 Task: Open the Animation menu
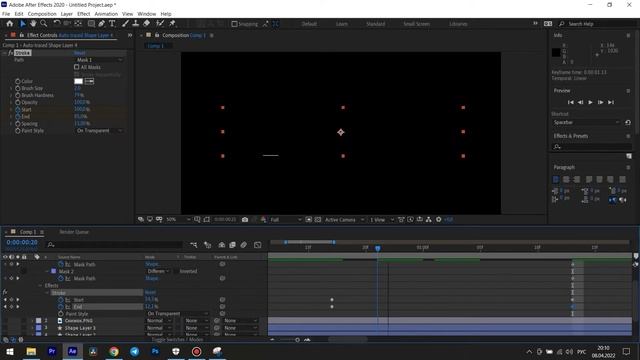point(106,14)
